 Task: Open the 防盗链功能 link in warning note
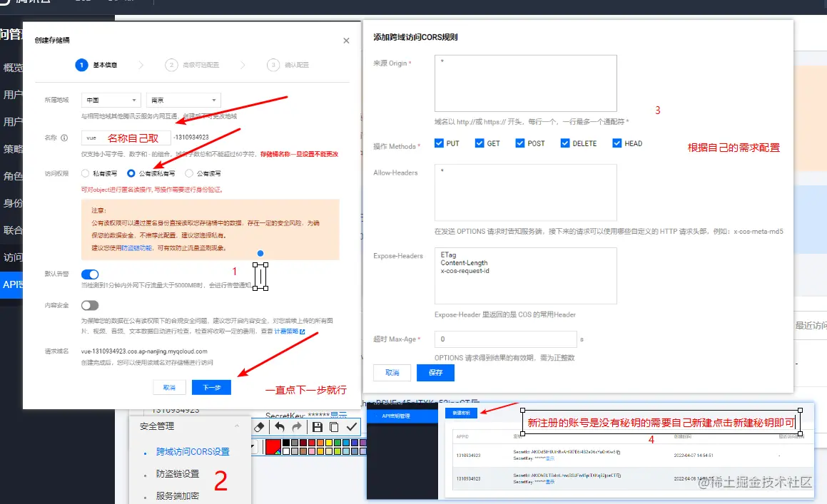pyautogui.click(x=136, y=248)
